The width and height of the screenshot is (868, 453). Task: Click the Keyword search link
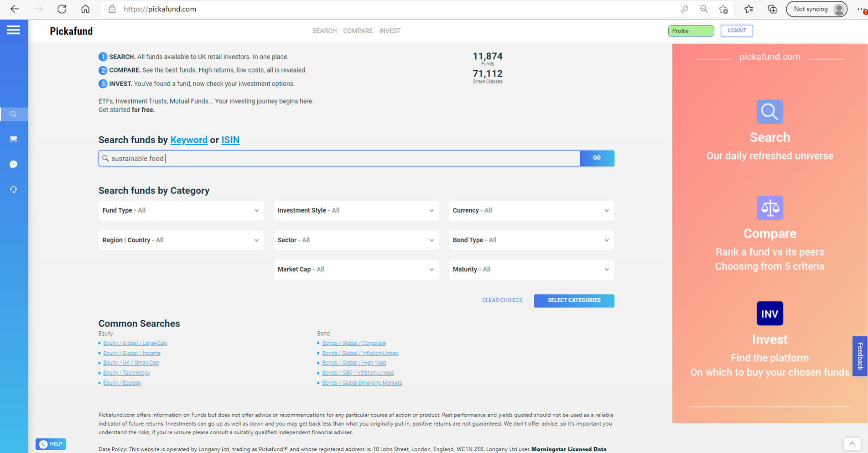(x=189, y=140)
